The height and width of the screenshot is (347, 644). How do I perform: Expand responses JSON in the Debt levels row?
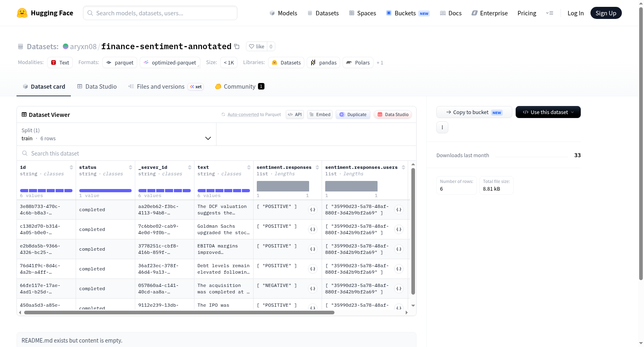click(x=313, y=269)
